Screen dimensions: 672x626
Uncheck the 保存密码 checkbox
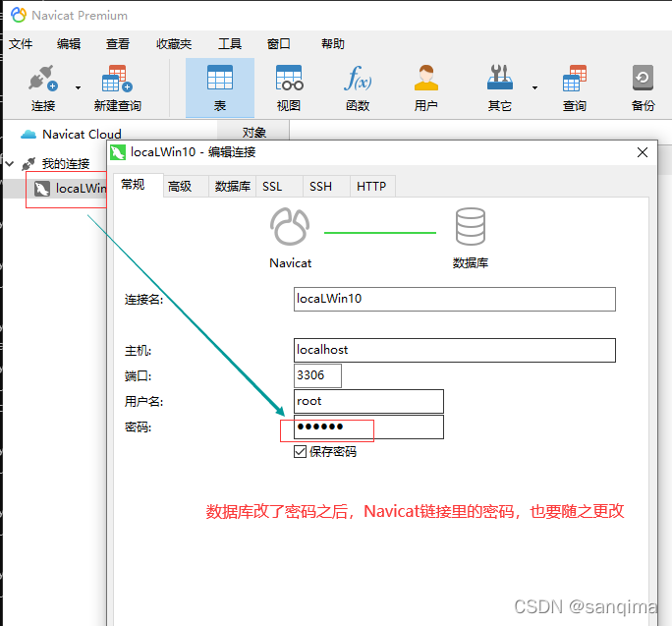[300, 451]
